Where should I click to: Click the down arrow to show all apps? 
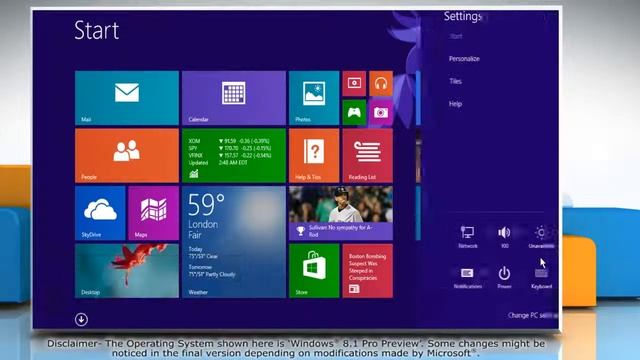tap(81, 320)
